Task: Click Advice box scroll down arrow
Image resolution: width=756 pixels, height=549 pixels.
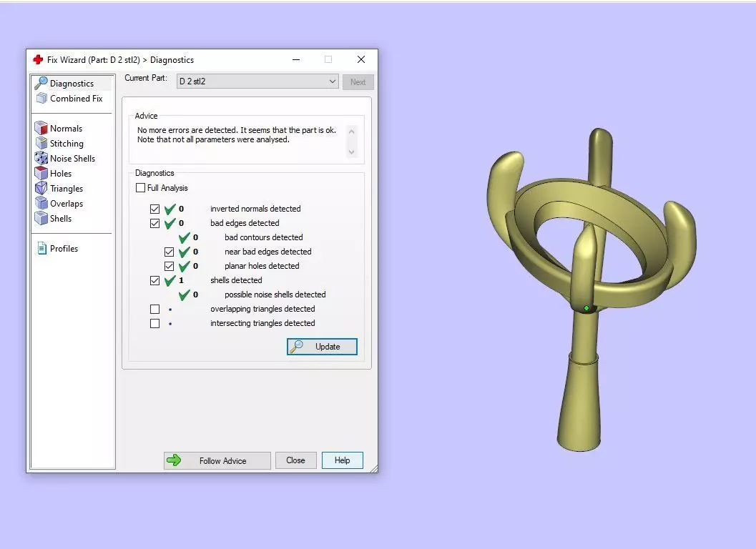Action: tap(351, 152)
